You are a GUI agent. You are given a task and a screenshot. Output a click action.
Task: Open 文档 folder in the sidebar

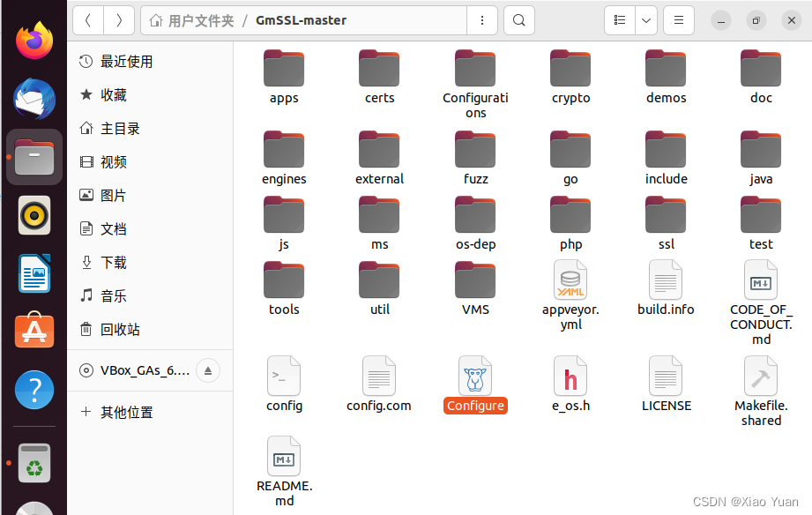click(x=150, y=229)
